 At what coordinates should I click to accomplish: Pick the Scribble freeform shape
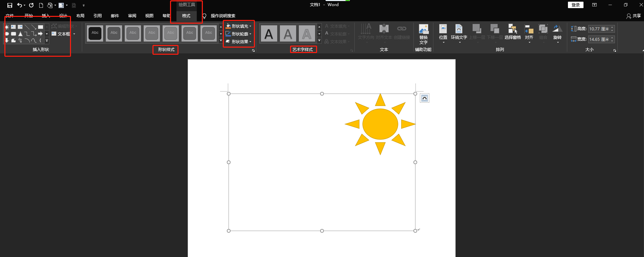click(20, 41)
